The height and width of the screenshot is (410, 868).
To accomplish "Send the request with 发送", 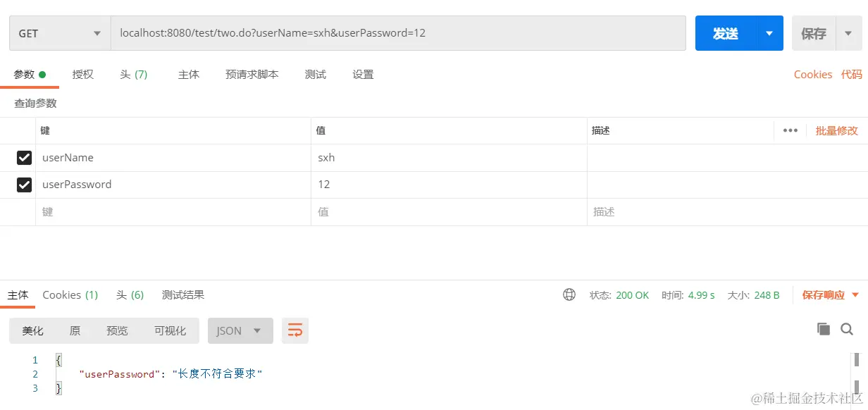I will click(726, 33).
